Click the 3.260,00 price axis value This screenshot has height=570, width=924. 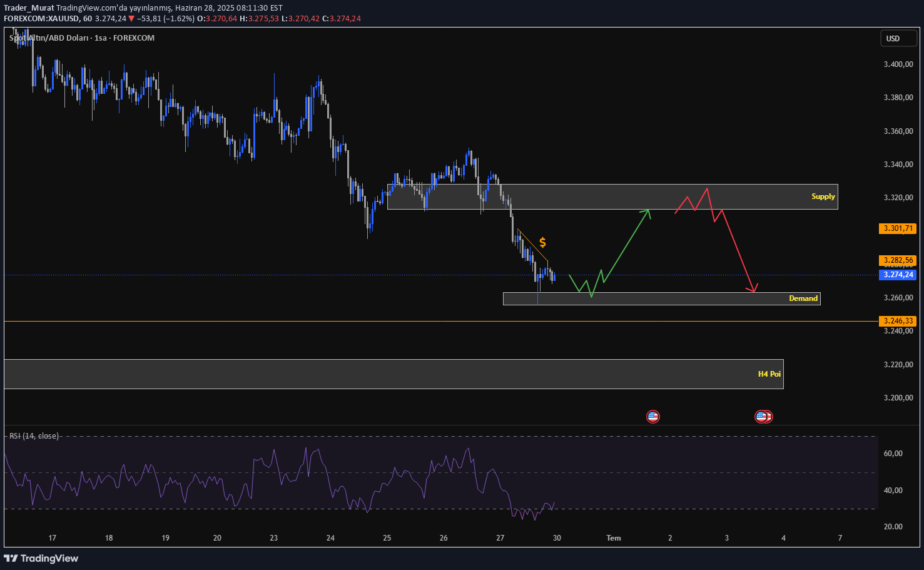click(898, 298)
